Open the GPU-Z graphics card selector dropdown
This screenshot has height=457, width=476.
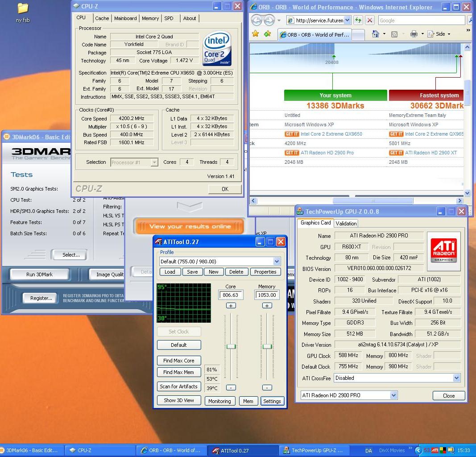coord(394,395)
